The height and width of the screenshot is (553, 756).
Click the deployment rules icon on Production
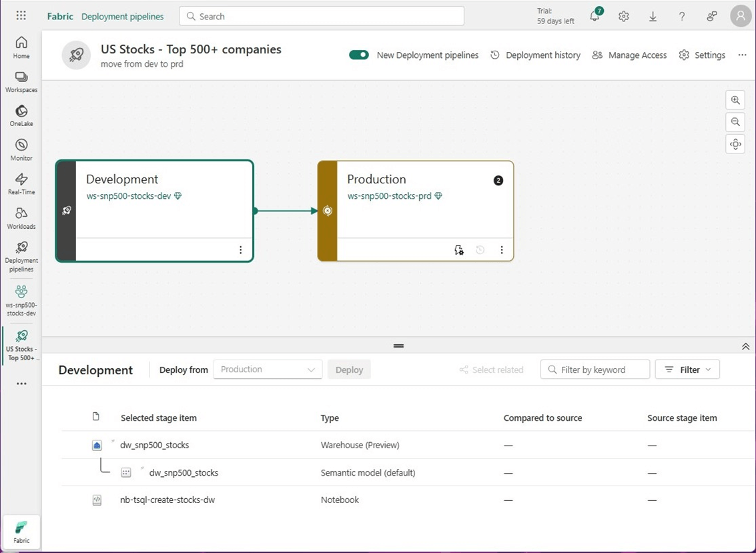(x=458, y=250)
